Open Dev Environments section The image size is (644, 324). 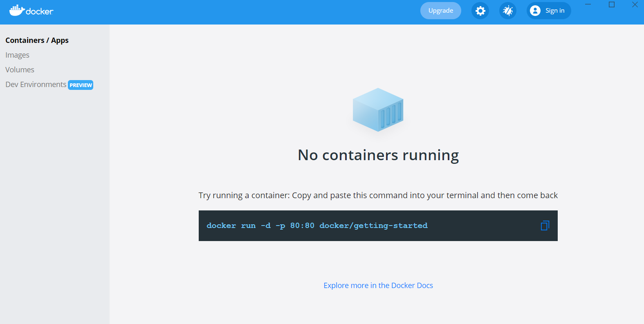(x=36, y=85)
